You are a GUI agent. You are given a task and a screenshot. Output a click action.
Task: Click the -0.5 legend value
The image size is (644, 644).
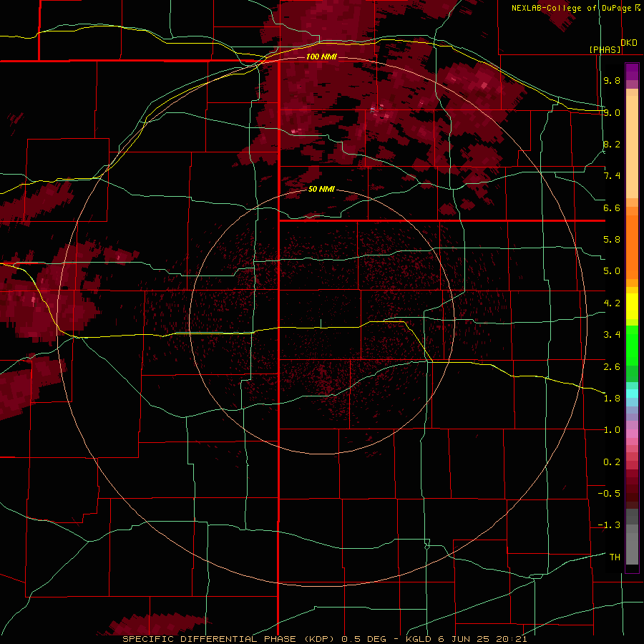(609, 494)
